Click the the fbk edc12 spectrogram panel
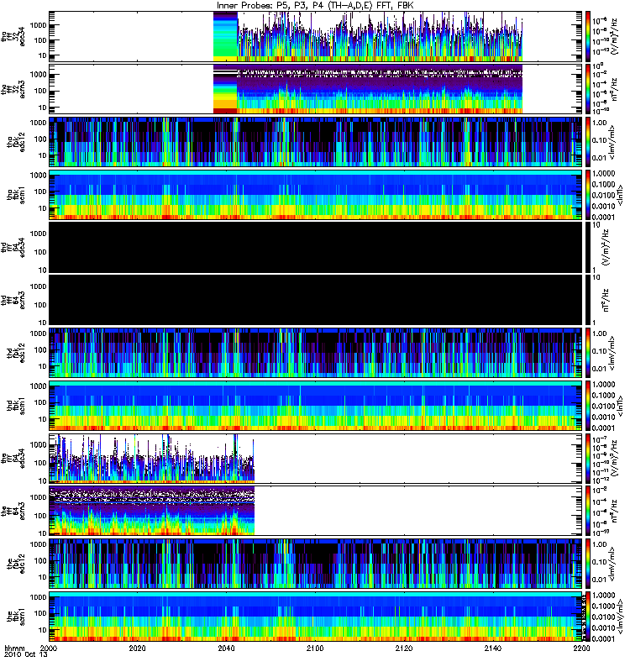 (x=316, y=564)
